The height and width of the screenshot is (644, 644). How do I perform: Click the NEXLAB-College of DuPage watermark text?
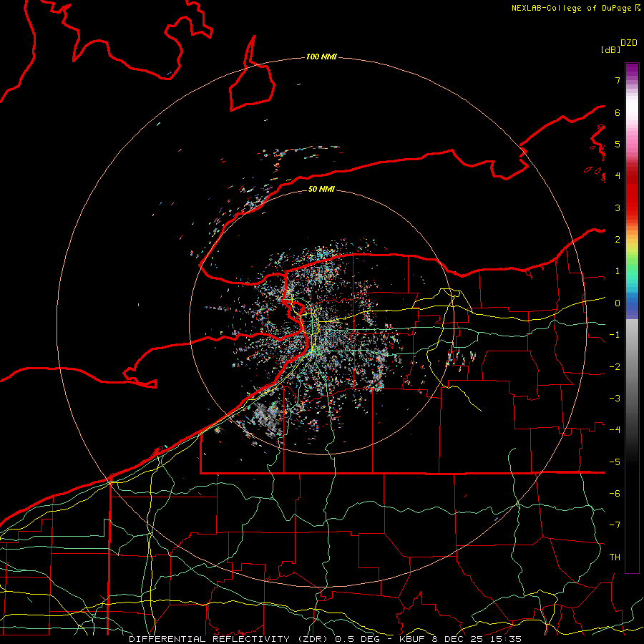(x=571, y=8)
